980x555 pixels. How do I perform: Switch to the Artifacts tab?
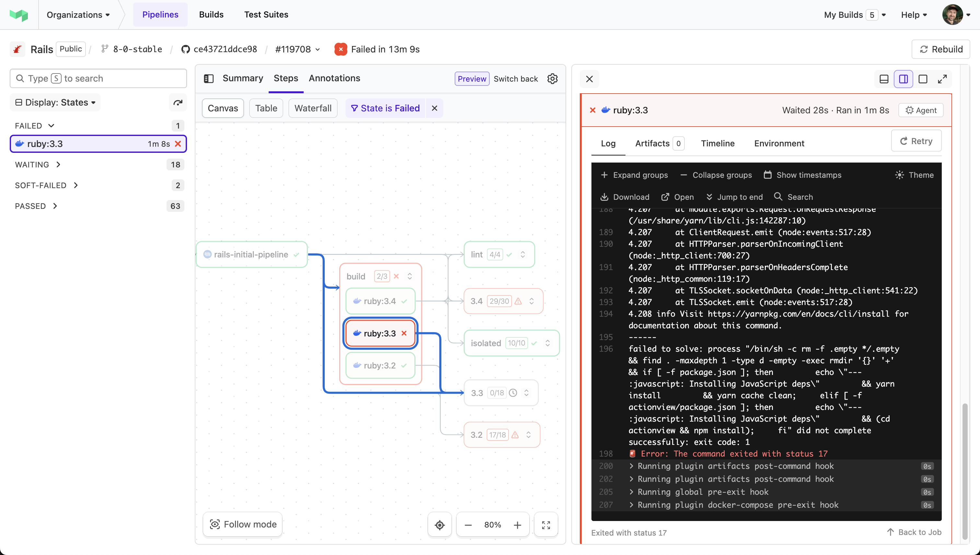653,143
